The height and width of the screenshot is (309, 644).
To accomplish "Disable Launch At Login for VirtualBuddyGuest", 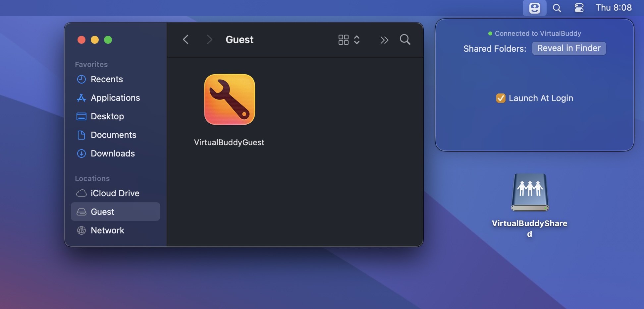I will click(x=501, y=98).
